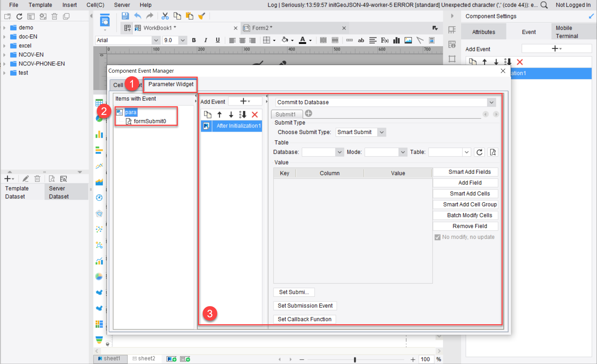Delete selected file with trash icon above file tree
Viewport: 597px width, 364px height.
55,16
